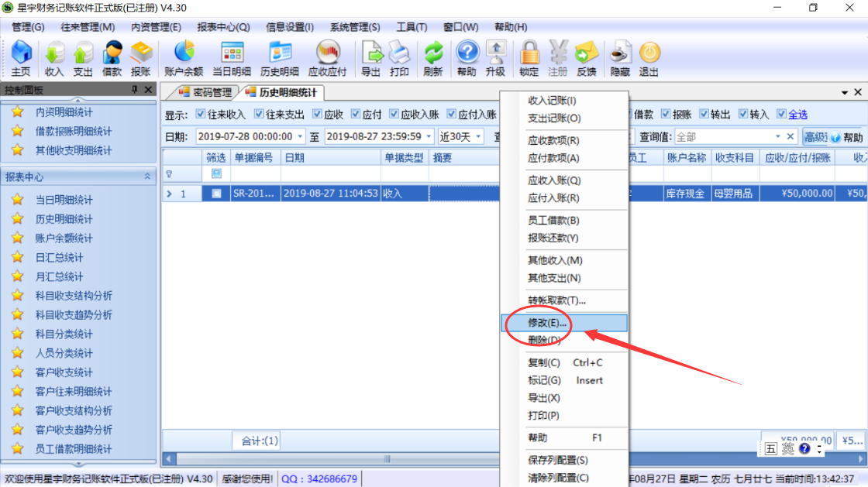Click the 隐藏 hide toolbar icon
The width and height of the screenshot is (868, 487).
pos(620,58)
